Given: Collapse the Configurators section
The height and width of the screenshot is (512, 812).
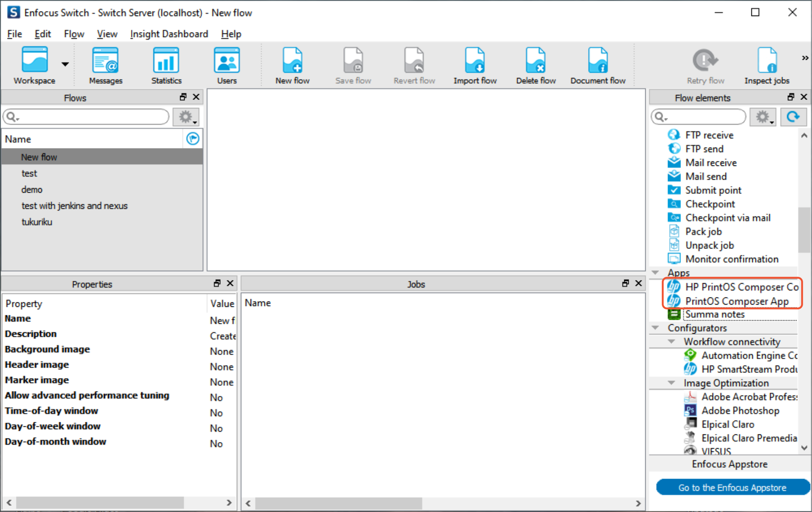Looking at the screenshot, I should (655, 328).
